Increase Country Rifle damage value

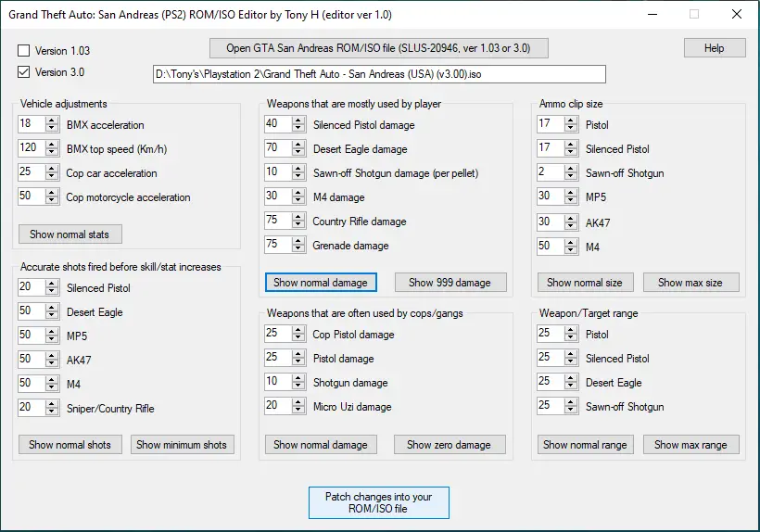[298, 217]
